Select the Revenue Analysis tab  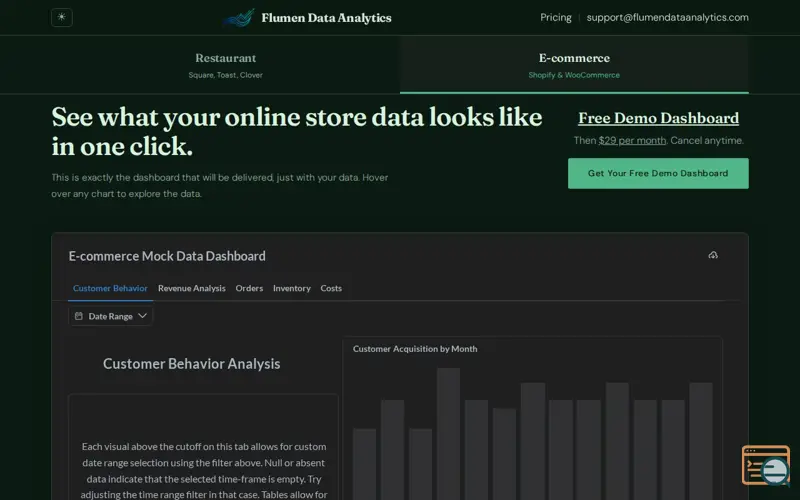(x=192, y=288)
